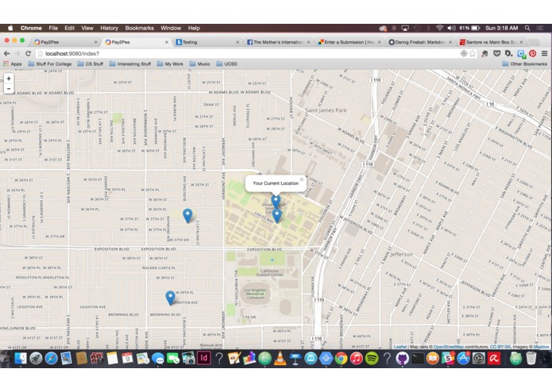The width and height of the screenshot is (552, 392).
Task: Open Spotlight search
Action: point(527,28)
